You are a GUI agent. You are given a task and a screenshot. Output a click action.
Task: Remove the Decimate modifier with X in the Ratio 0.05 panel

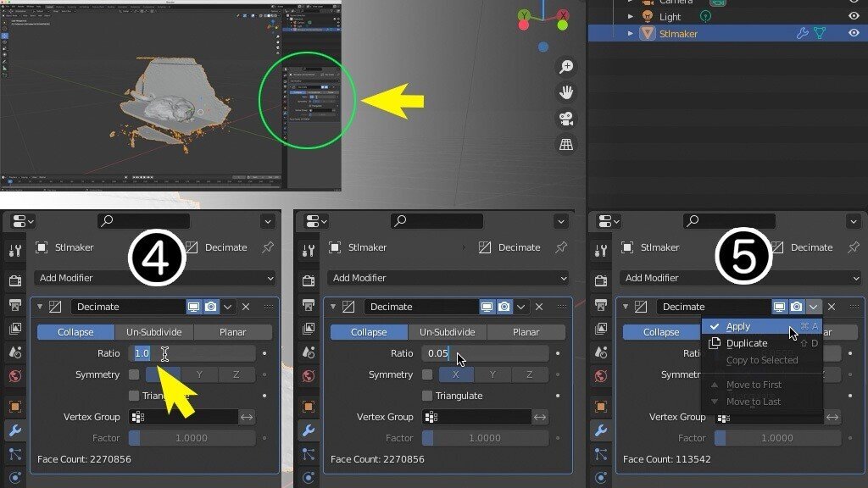click(x=539, y=307)
